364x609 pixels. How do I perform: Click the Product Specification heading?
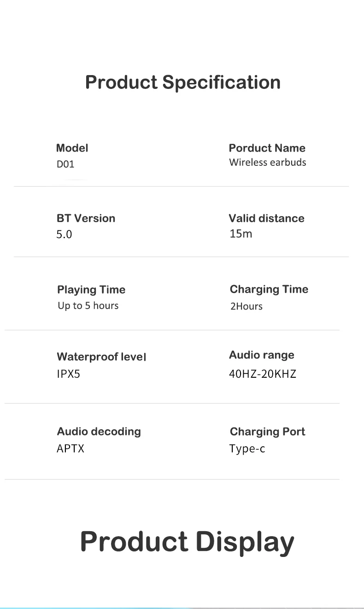coord(182,82)
